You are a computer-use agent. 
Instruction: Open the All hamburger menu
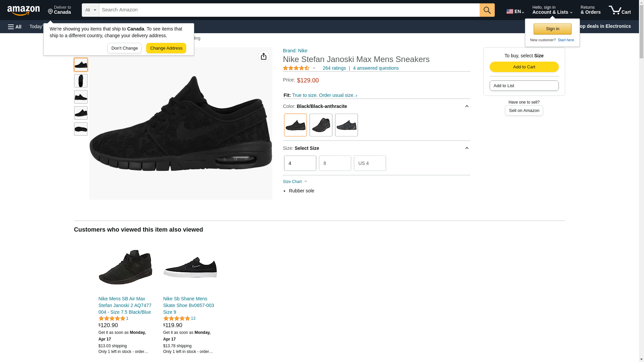pyautogui.click(x=15, y=26)
